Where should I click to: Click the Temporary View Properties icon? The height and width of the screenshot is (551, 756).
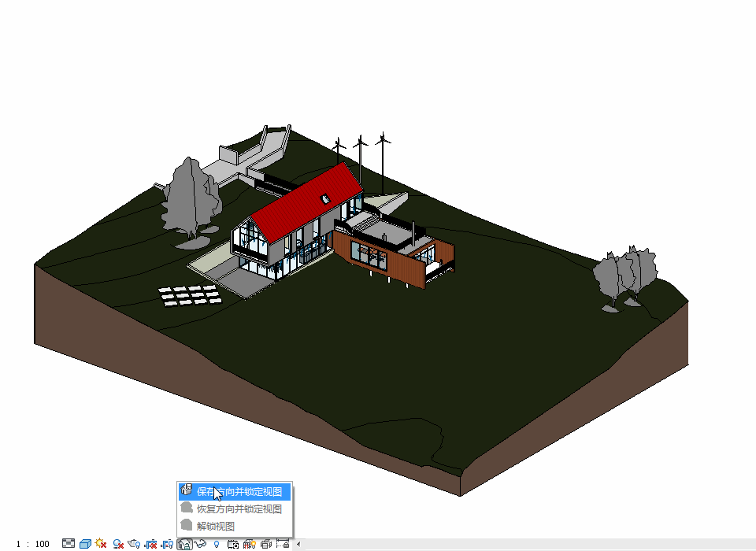233,543
